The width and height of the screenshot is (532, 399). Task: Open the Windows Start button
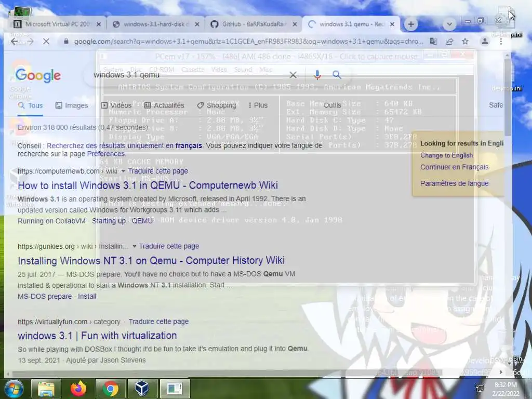pos(13,389)
